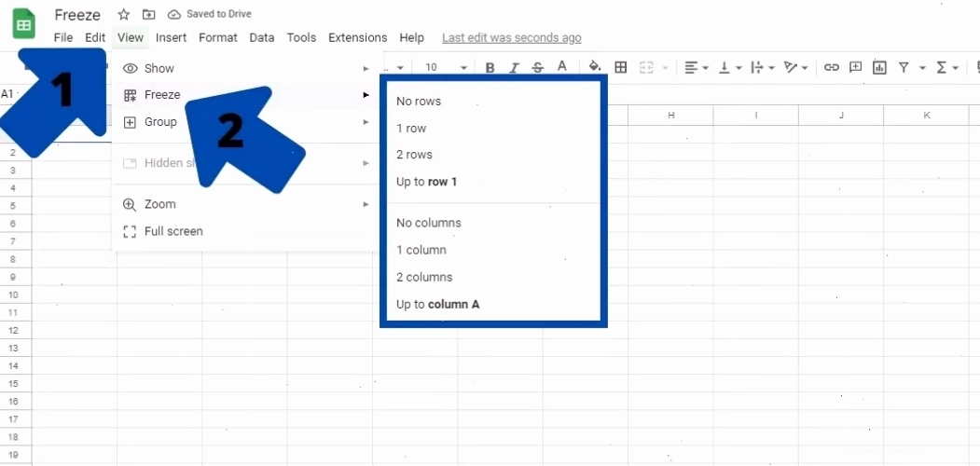This screenshot has width=980, height=466.
Task: Open the Edit menu
Action: click(x=95, y=37)
